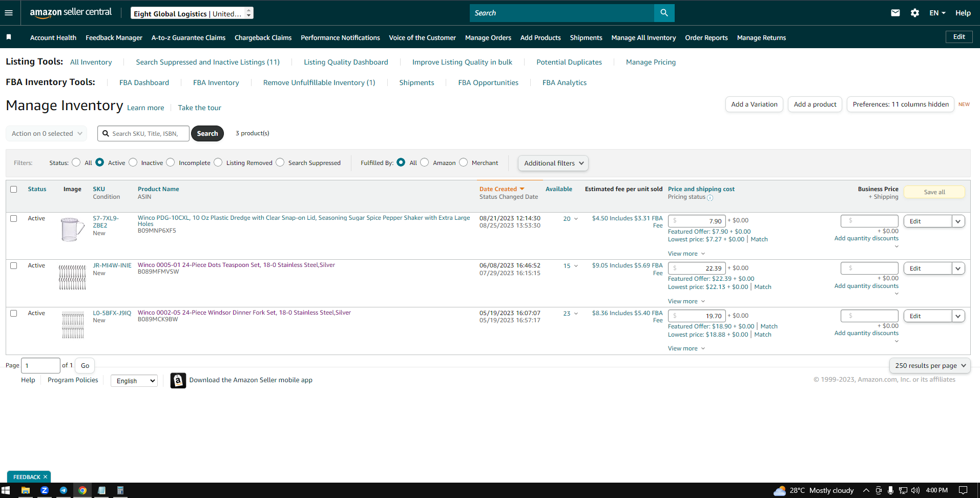Image resolution: width=980 pixels, height=498 pixels.
Task: Click the amazon seller central logo
Action: pyautogui.click(x=71, y=12)
